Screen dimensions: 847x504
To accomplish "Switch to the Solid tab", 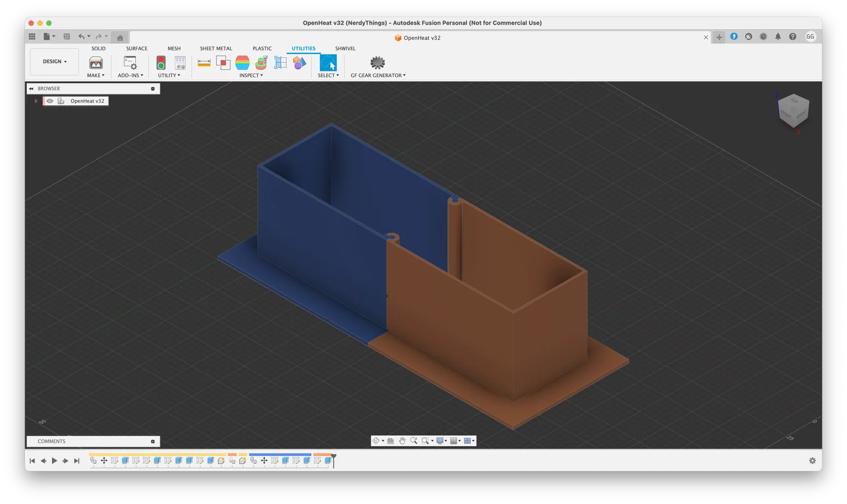I will 98,48.
